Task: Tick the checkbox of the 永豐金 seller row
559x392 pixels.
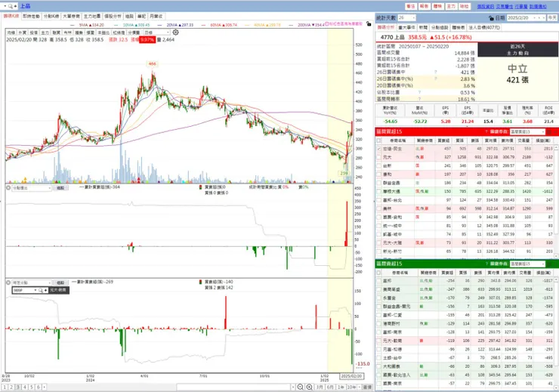Action: point(378,298)
